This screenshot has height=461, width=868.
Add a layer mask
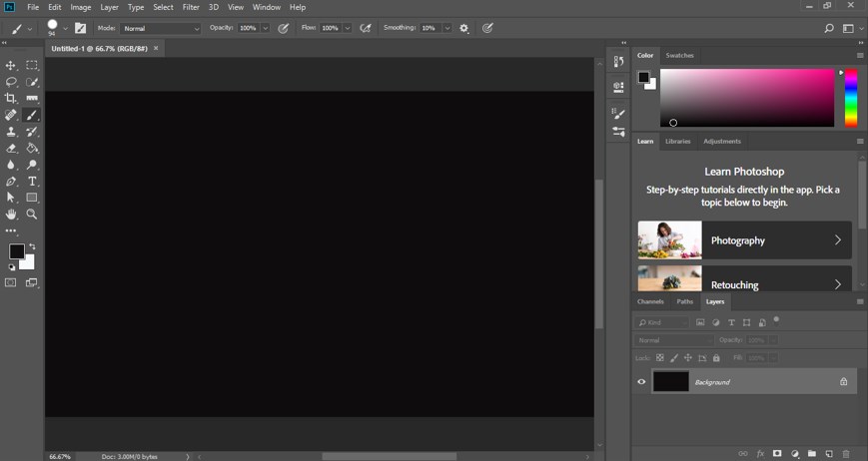pyautogui.click(x=777, y=454)
